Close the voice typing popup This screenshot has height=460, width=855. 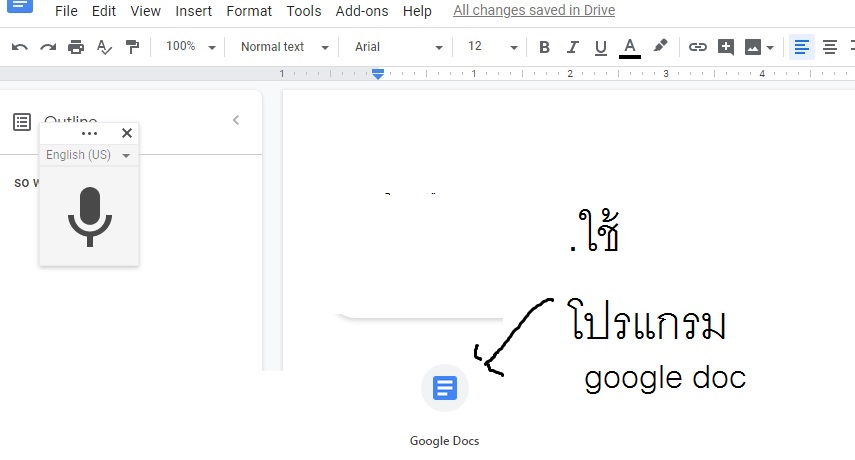tap(127, 133)
